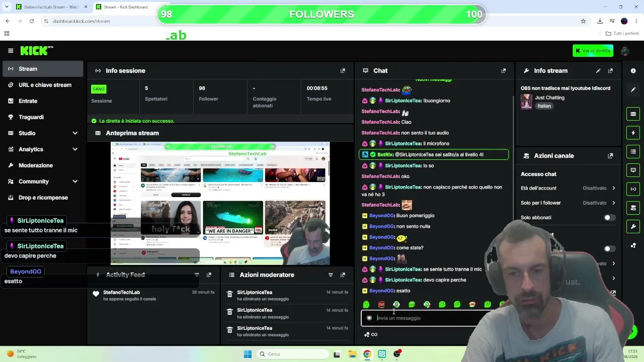This screenshot has width=644, height=362.
Task: Click the heart icon next to StefanoTechLab follow event
Action: pyautogui.click(x=96, y=294)
